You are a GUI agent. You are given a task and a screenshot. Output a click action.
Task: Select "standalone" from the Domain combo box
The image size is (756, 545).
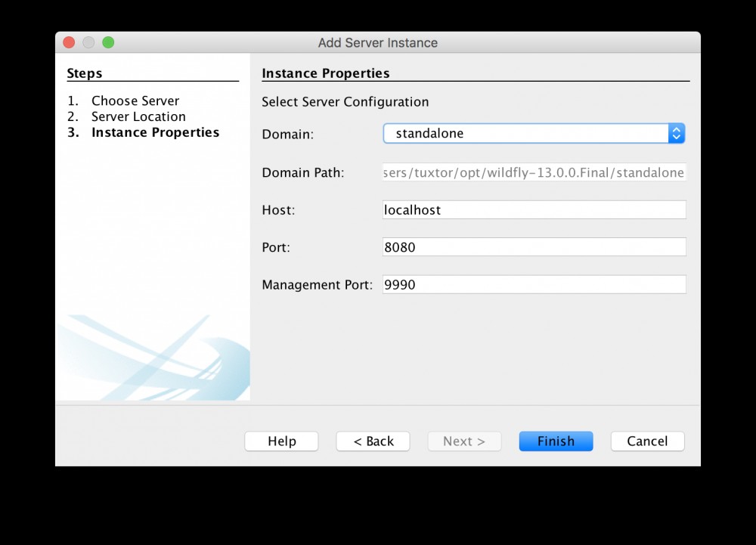click(x=529, y=133)
